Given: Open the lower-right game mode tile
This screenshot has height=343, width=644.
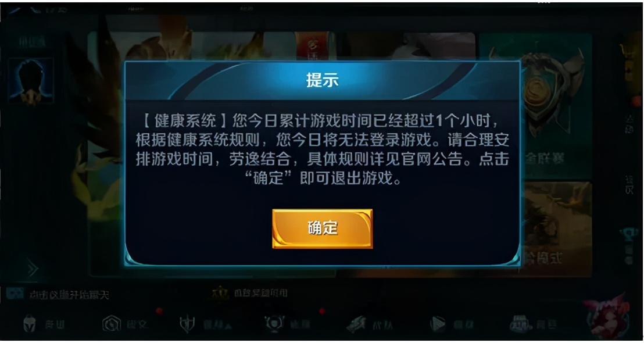Looking at the screenshot, I should pos(556,229).
